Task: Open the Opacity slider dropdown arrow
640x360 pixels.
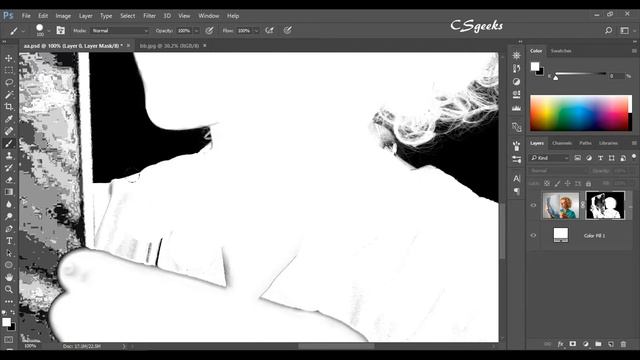Action: pyautogui.click(x=196, y=31)
